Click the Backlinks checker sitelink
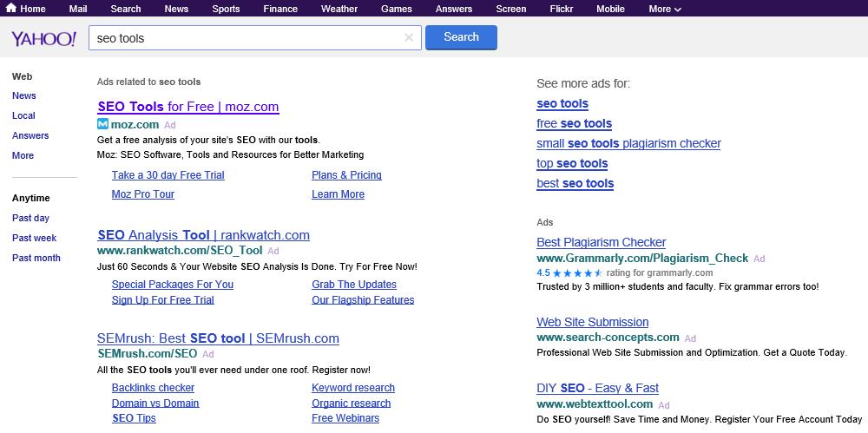Screen dimensions: 868x433 (153, 388)
